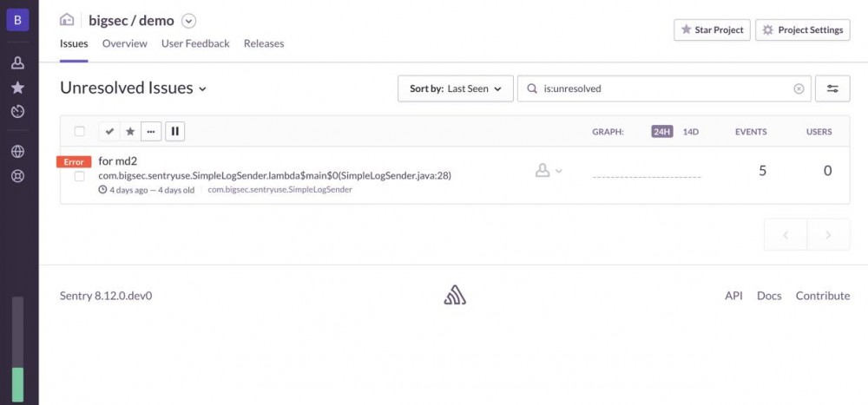Clear the search query with the X icon
Screen dimensions: 868x405
point(799,88)
